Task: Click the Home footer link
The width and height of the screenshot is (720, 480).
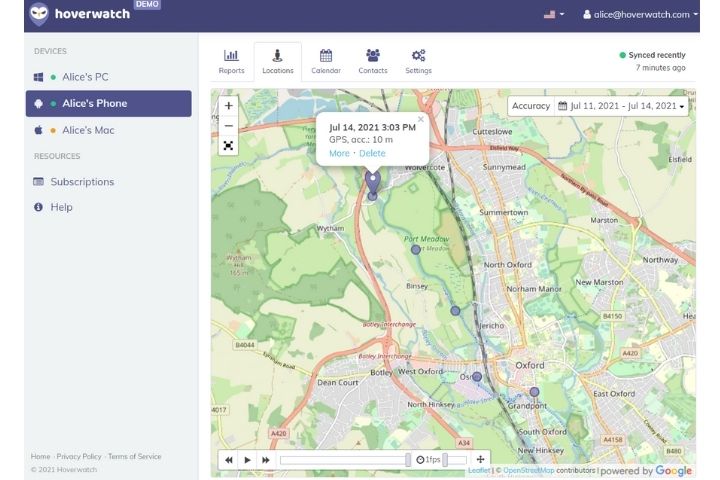Action: tap(40, 457)
